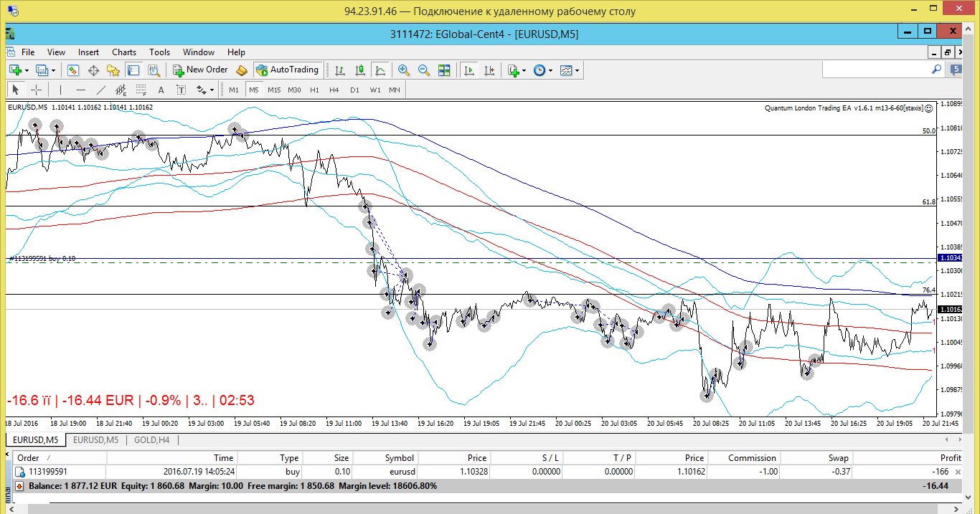Open the Market Watch panel icon
This screenshot has width=980, height=514.
pos(73,70)
